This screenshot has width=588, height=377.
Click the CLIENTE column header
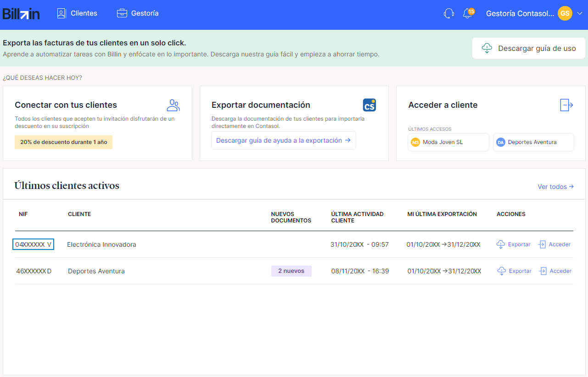[79, 214]
